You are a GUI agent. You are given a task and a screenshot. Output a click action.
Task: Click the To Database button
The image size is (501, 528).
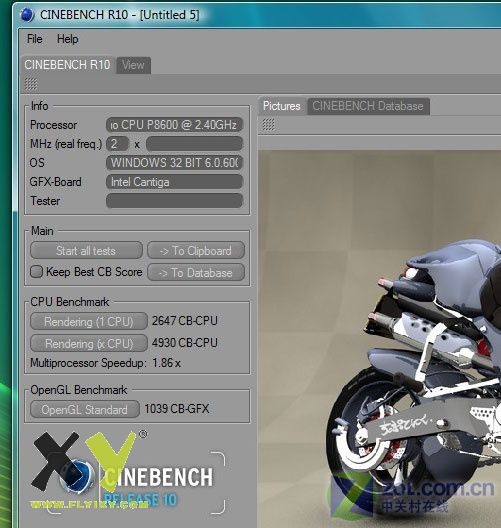click(x=196, y=272)
